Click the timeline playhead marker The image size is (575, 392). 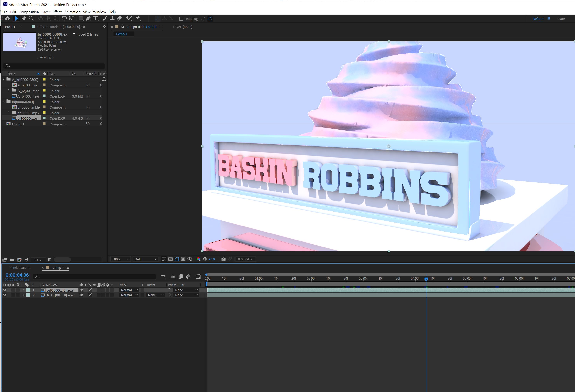(x=426, y=279)
